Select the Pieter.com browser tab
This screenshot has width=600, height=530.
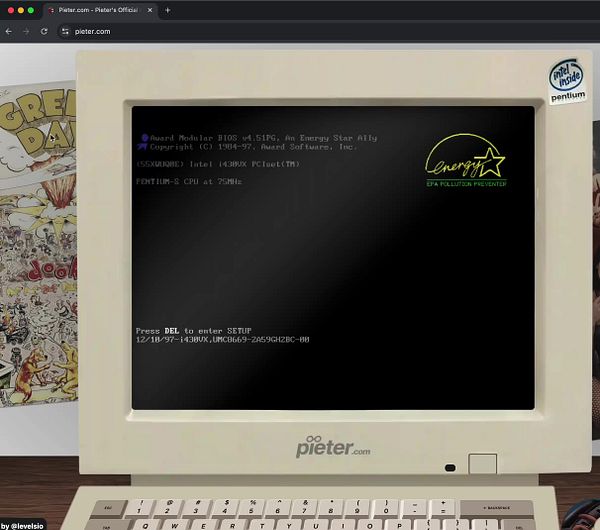click(99, 10)
